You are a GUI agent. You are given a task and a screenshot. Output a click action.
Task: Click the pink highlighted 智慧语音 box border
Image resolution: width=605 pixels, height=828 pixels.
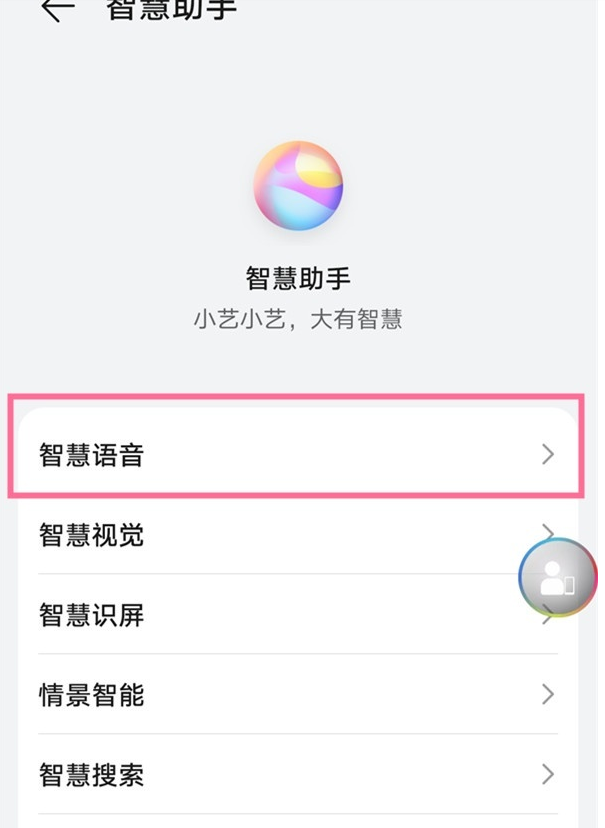click(x=296, y=397)
